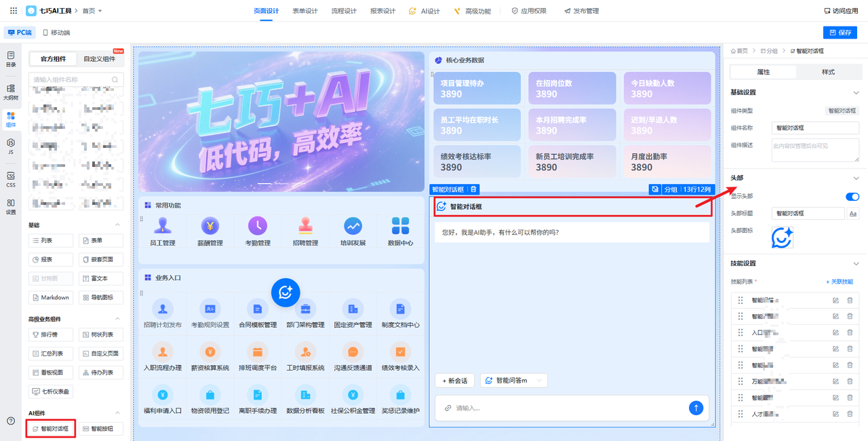
Task: Click the 关联技能 link
Action: 840,282
